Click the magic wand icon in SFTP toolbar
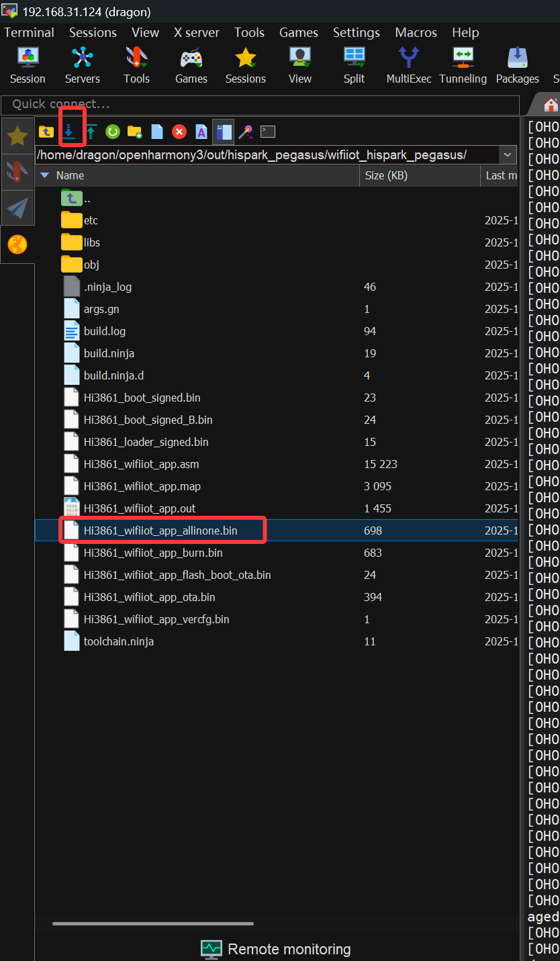 (x=246, y=132)
